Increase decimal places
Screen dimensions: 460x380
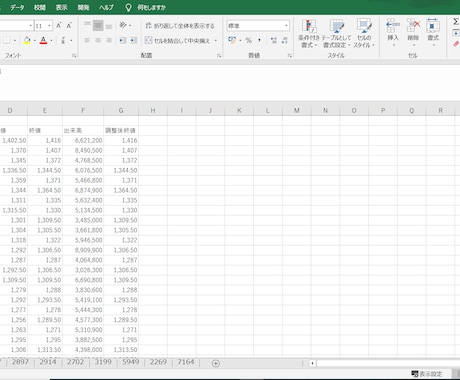274,40
